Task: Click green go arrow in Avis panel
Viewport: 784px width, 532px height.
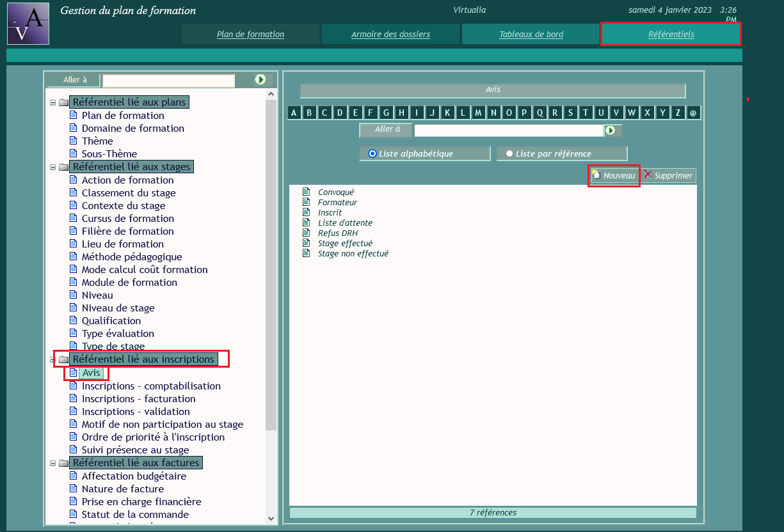Action: coord(611,130)
